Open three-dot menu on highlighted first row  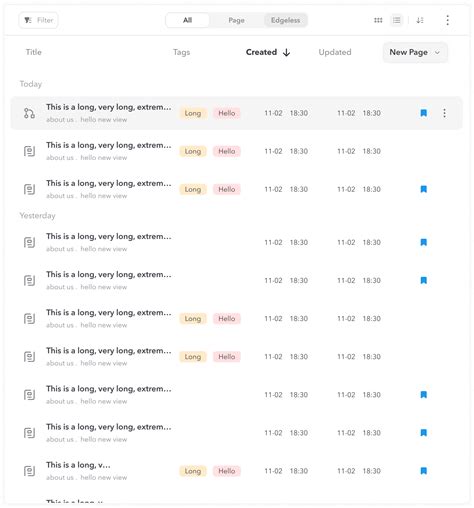(x=444, y=113)
